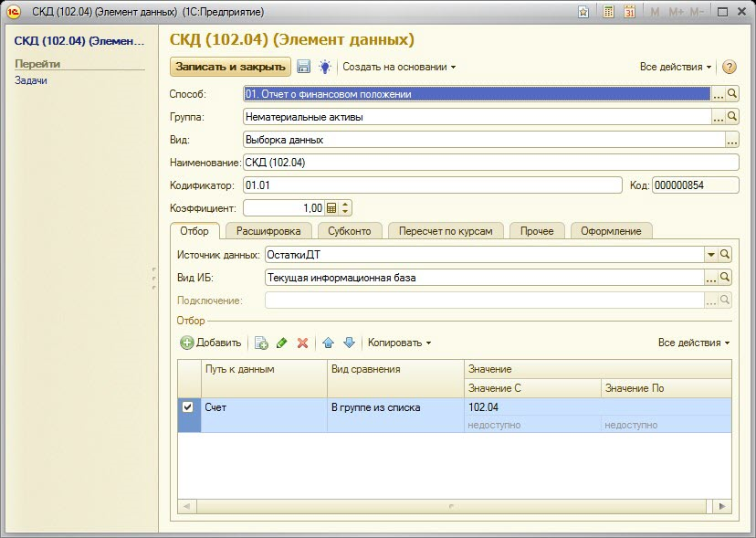
Task: Switch to the Расшифровка tab
Action: point(268,231)
